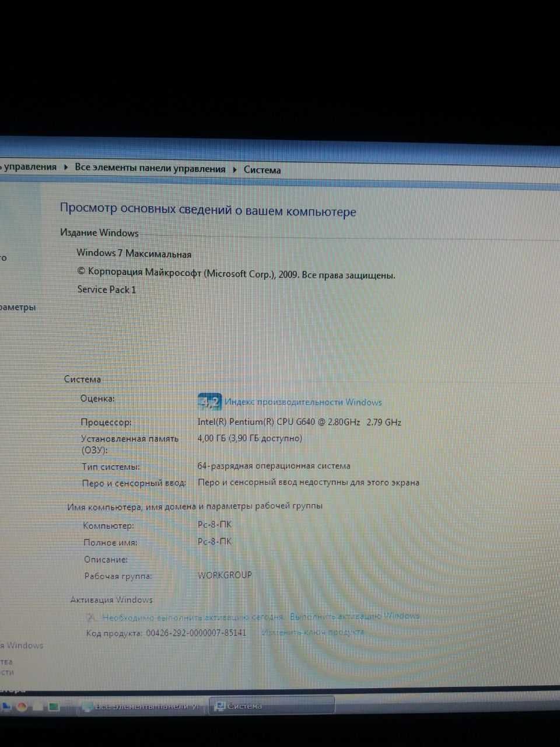
Task: Switch to Все элементы панели taskbar window
Action: (142, 706)
